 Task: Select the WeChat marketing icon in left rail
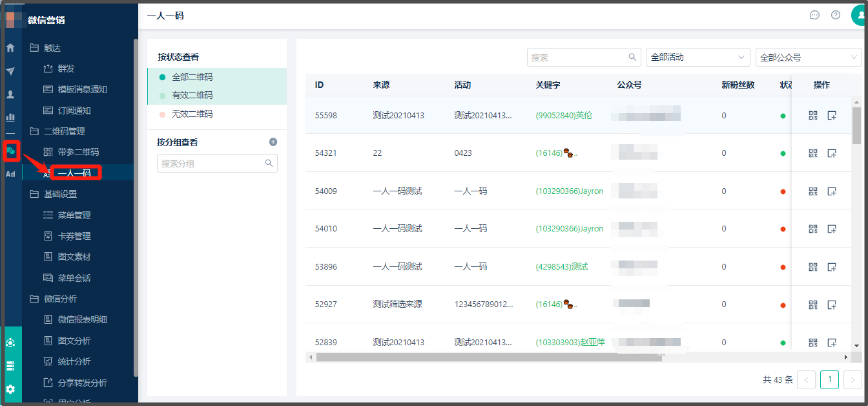point(10,151)
